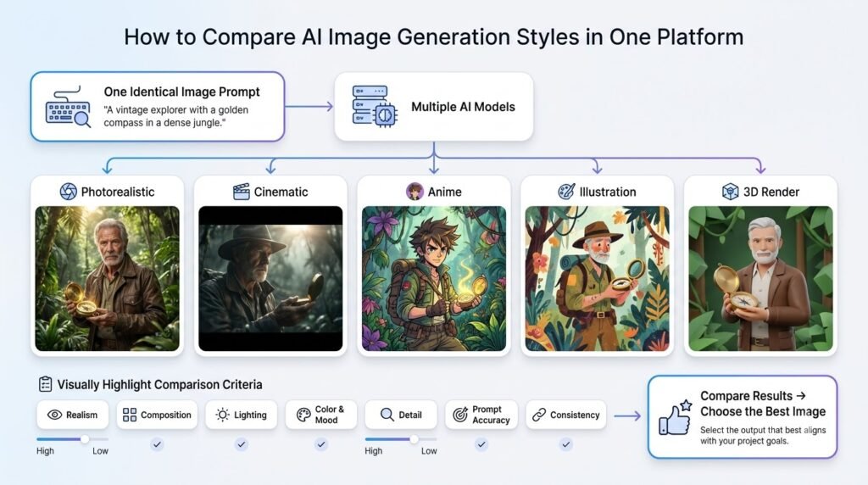Toggle the checkmark under Lighting

tap(241, 444)
